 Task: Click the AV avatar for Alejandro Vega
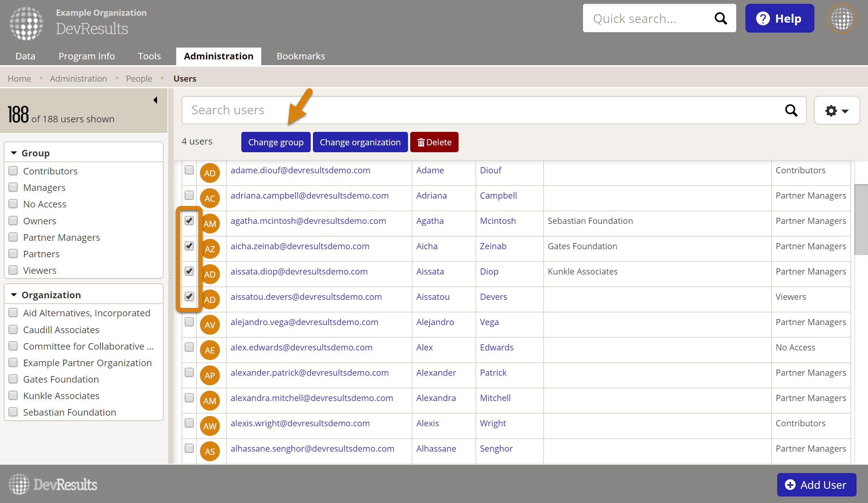[x=210, y=325]
